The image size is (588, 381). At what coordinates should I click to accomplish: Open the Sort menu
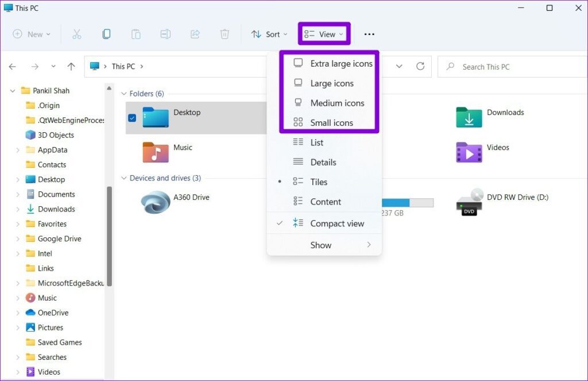click(269, 34)
